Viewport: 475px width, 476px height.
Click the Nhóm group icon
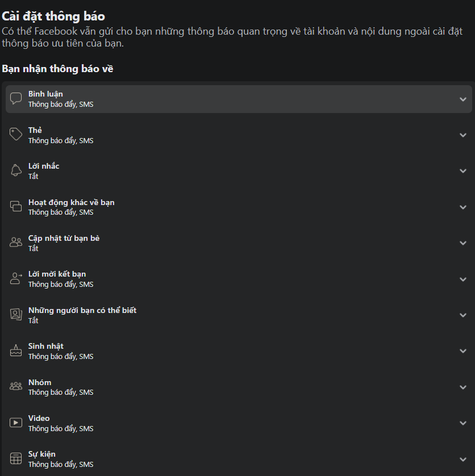coord(16,386)
